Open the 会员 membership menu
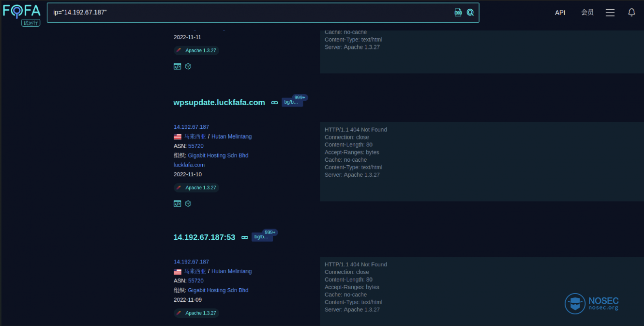 pos(587,13)
